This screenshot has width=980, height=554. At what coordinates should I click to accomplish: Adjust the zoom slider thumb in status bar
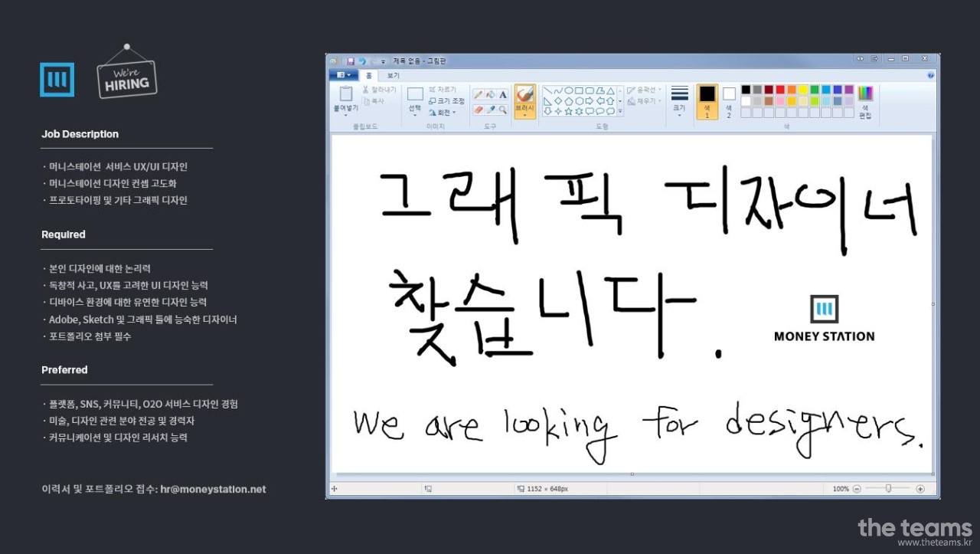[888, 488]
